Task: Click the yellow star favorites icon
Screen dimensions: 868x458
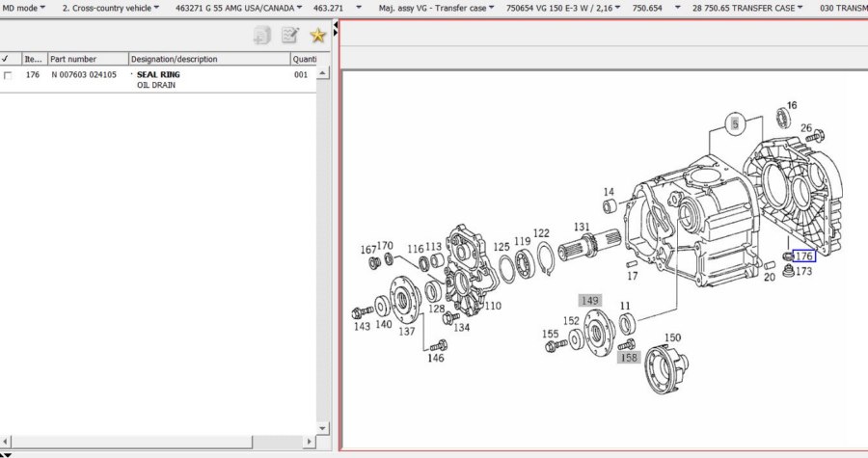Action: [317, 36]
